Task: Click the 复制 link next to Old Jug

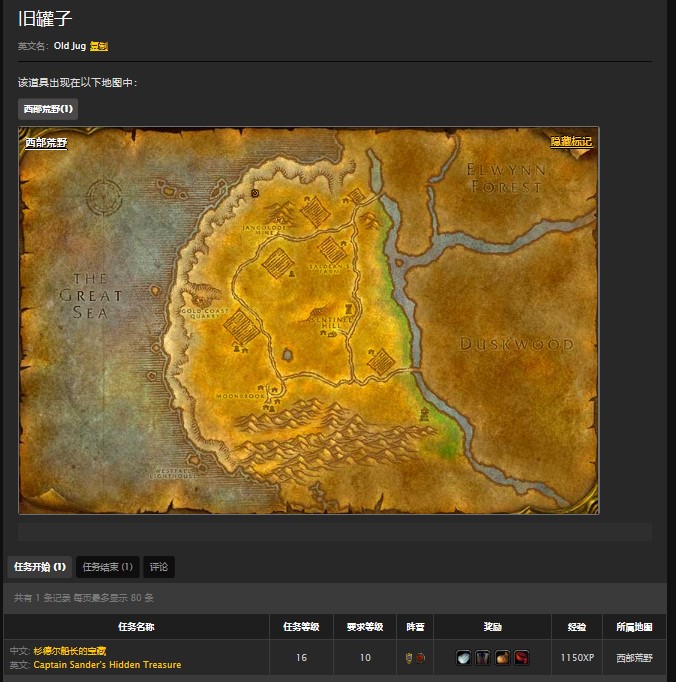Action: (99, 46)
